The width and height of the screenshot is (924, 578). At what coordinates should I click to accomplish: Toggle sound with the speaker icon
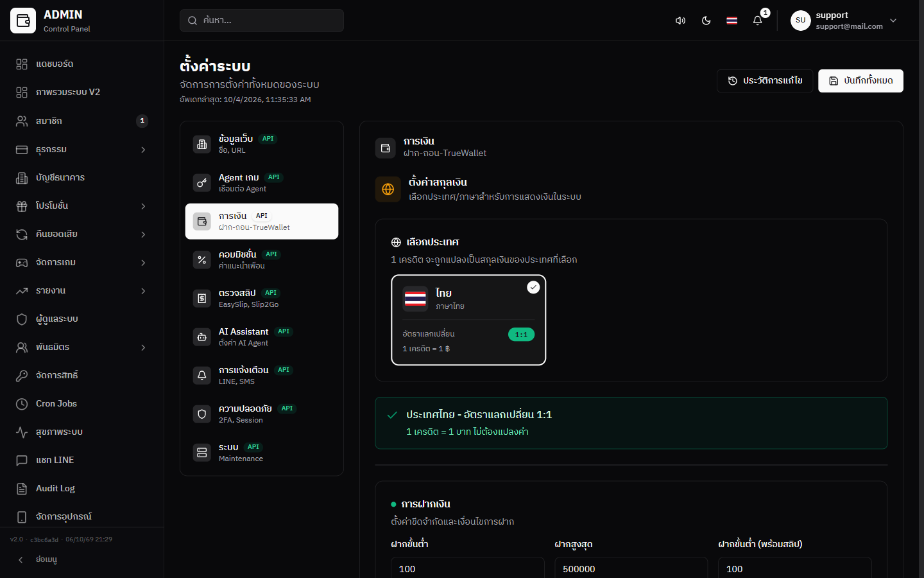pyautogui.click(x=680, y=21)
